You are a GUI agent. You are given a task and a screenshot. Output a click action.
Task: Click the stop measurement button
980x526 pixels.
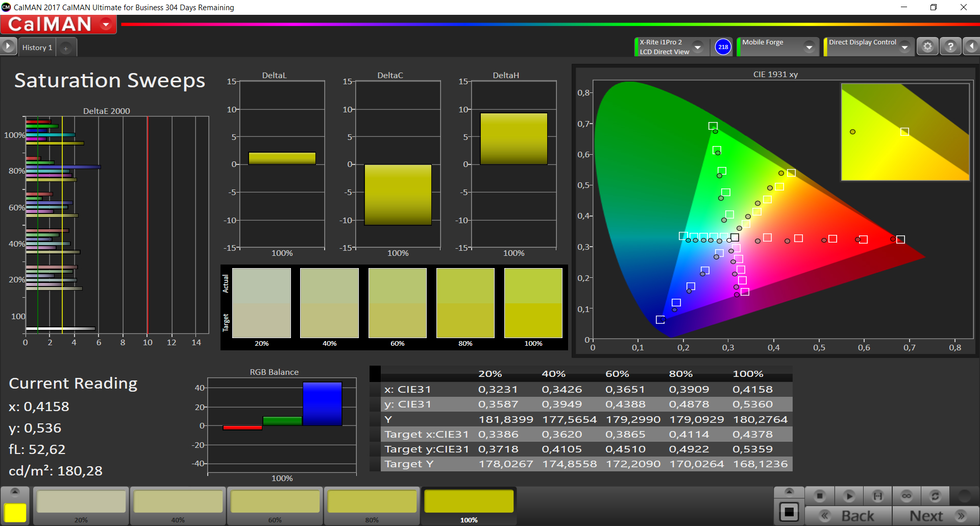point(820,495)
